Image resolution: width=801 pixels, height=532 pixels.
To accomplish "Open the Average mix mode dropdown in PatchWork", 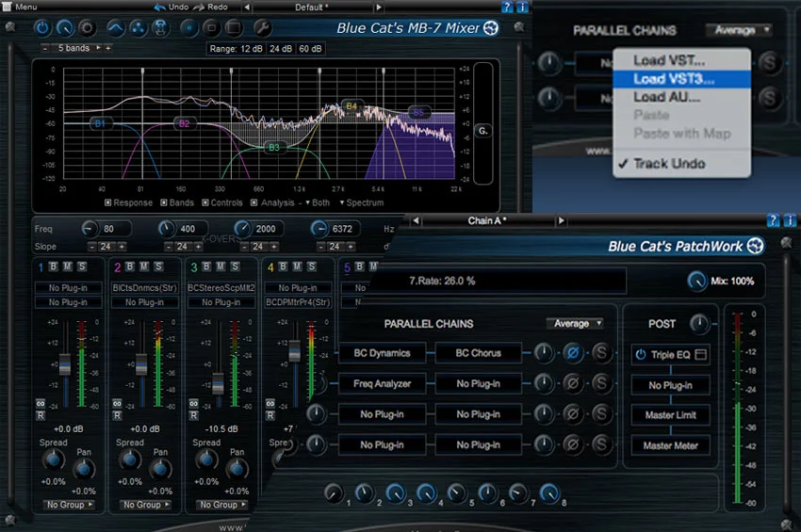I will click(x=575, y=323).
